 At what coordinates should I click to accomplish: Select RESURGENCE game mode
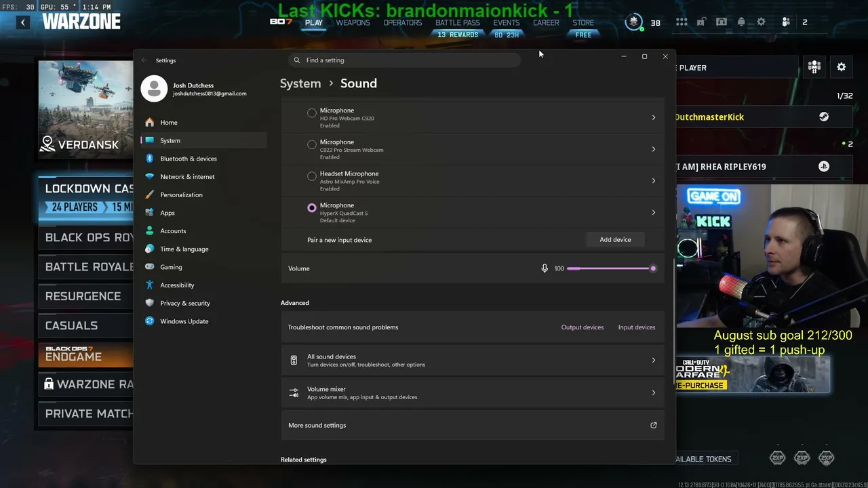[85, 296]
